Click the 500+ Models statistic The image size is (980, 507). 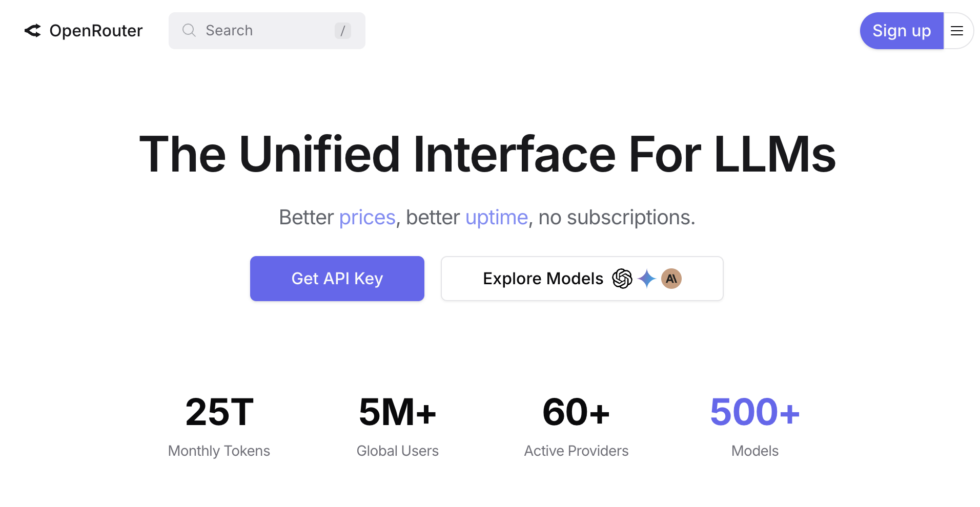[x=754, y=412]
